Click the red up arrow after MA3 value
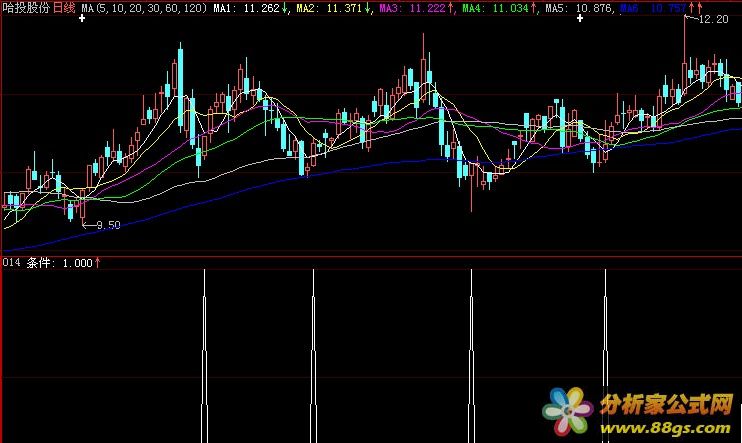Image resolution: width=742 pixels, height=443 pixels. tap(450, 8)
